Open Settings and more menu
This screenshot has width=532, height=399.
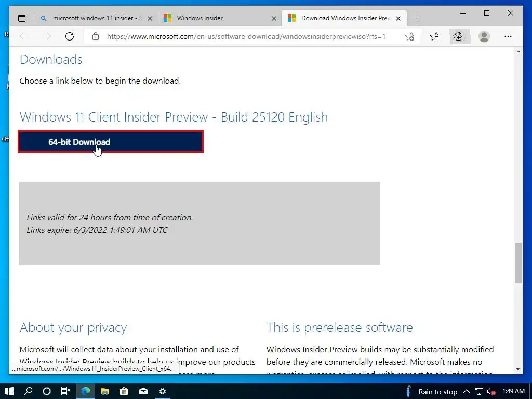pos(508,36)
